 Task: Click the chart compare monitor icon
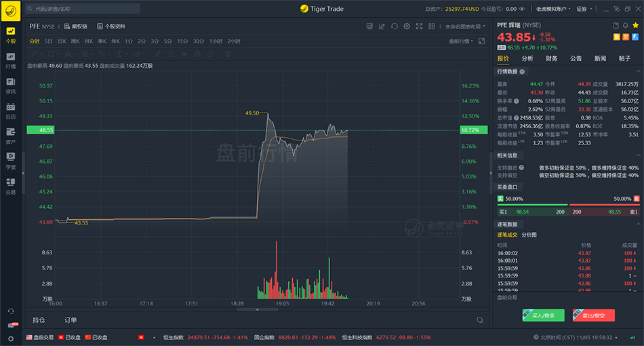[x=369, y=26]
